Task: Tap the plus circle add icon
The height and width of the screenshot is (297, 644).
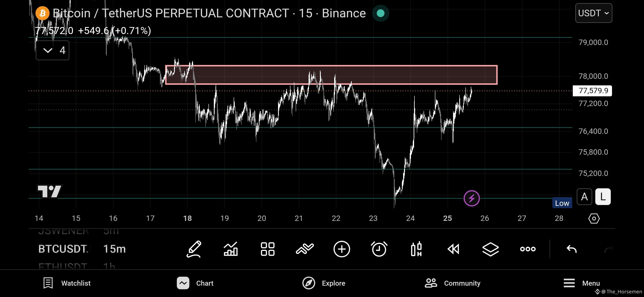Action: (x=342, y=249)
